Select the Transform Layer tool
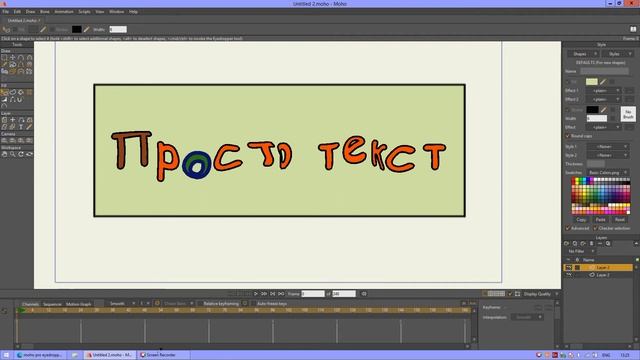 pos(13,120)
